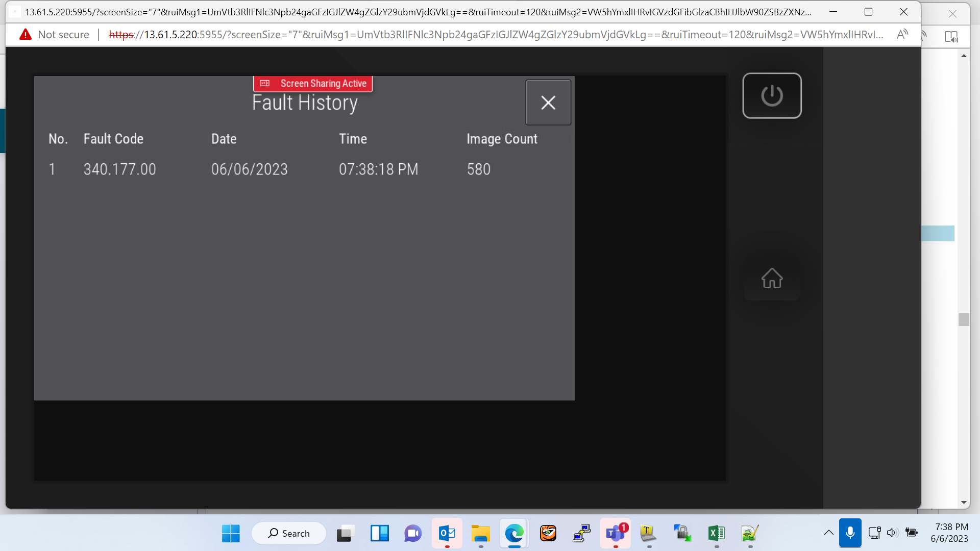
Task: Close the Fault History dialog
Action: click(548, 103)
